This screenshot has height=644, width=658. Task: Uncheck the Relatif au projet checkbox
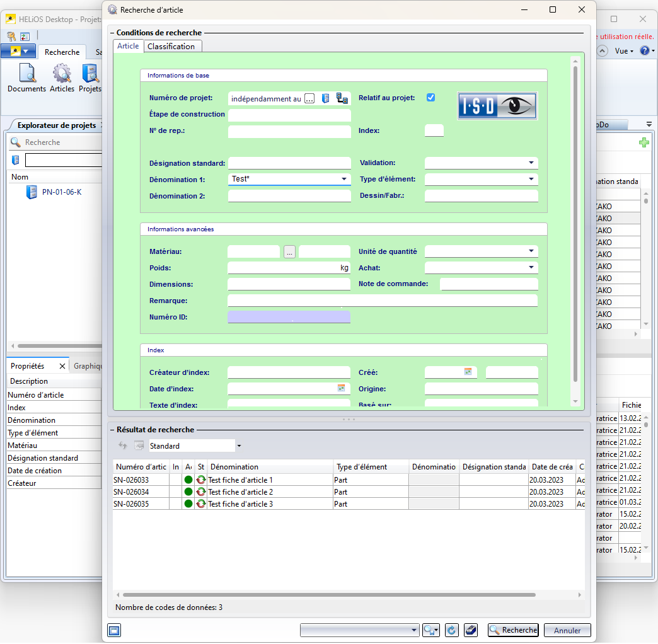click(x=431, y=98)
